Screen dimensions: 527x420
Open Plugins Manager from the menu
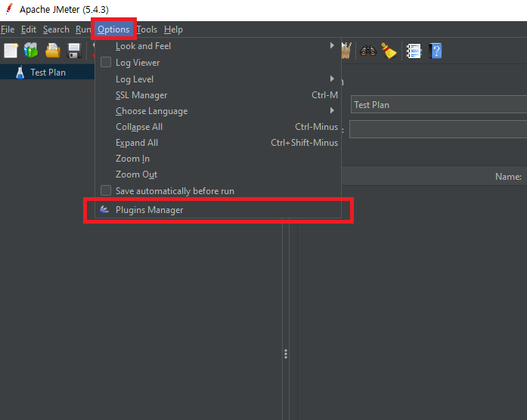click(218, 210)
